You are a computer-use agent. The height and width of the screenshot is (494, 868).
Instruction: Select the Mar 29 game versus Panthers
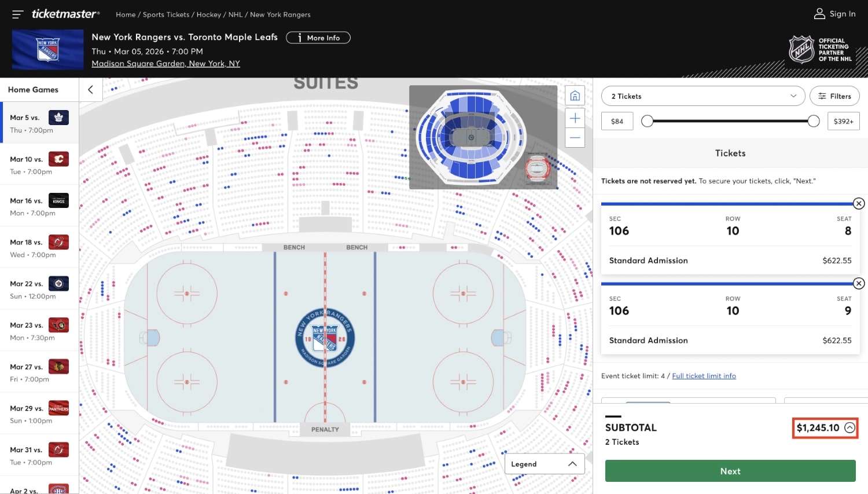pos(39,414)
